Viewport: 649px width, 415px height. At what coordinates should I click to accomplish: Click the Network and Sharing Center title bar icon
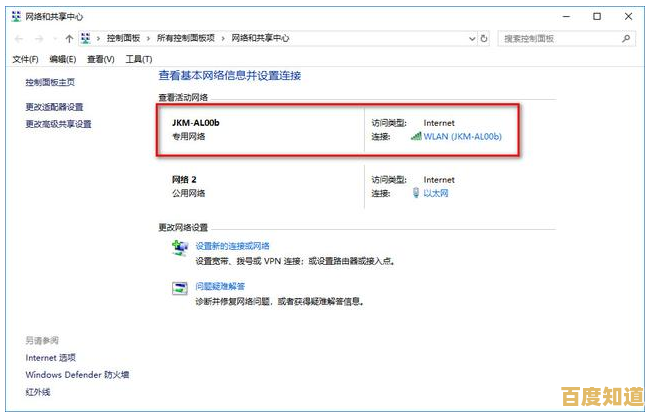pos(16,17)
